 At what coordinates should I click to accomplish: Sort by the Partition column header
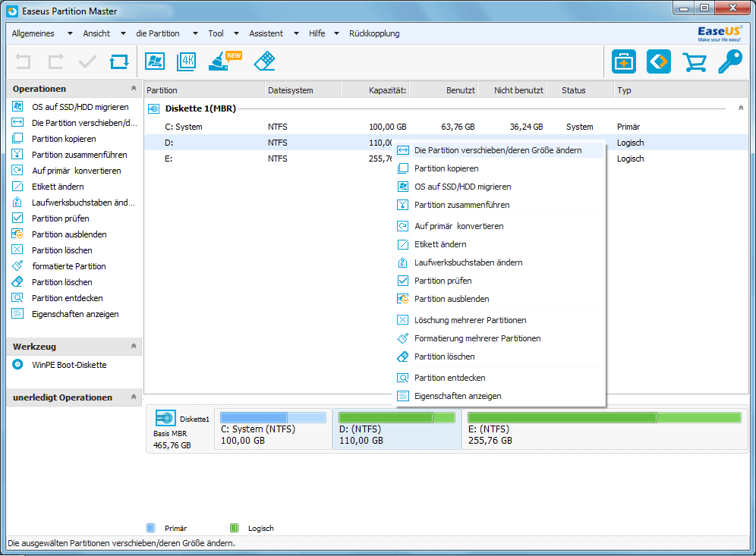coord(204,90)
